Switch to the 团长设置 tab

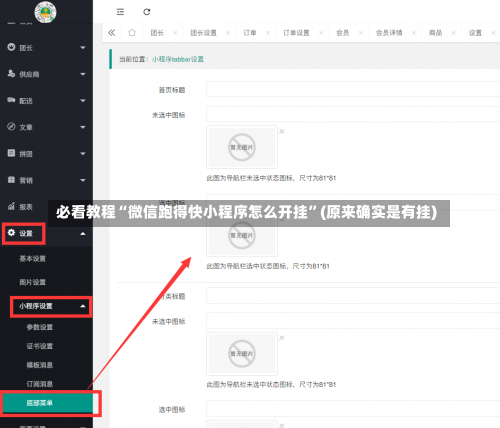point(203,33)
